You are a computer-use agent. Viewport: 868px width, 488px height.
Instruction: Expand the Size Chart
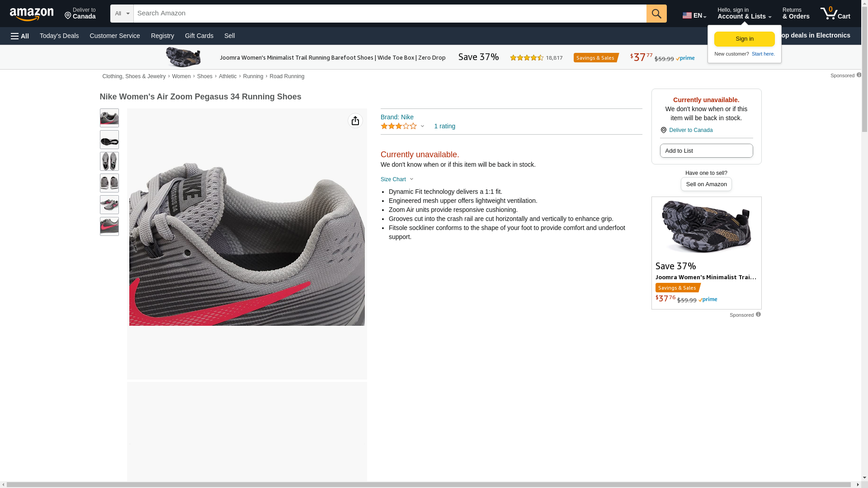[397, 179]
